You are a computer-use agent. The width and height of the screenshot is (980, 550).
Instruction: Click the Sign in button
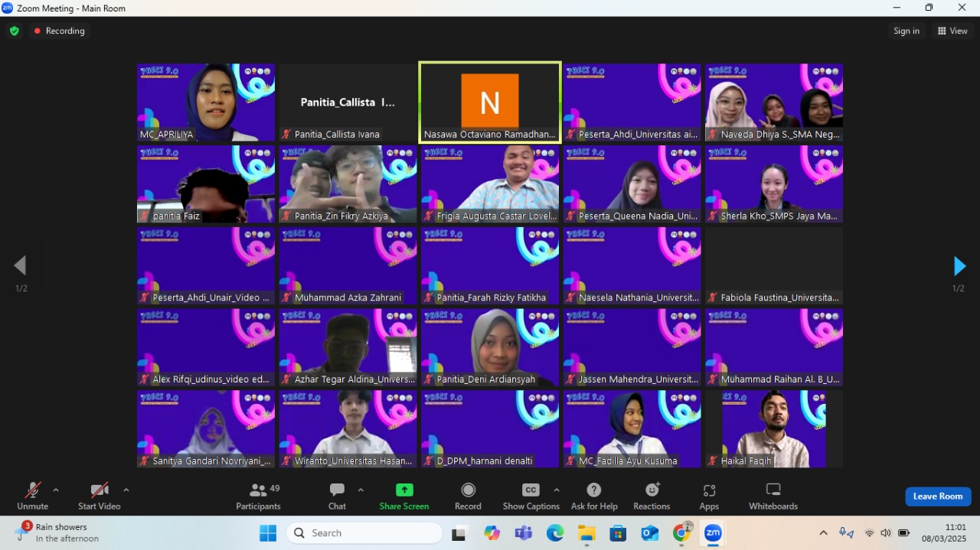[x=906, y=31]
